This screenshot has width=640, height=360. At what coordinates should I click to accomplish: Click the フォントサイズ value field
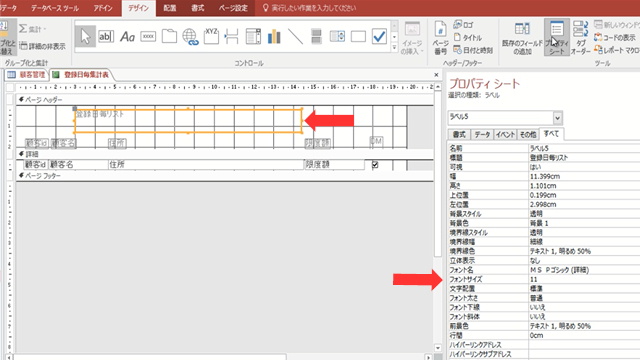click(584, 279)
